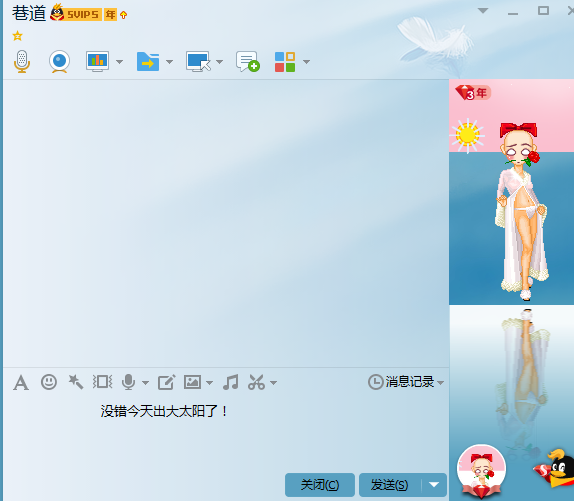Toggle the yellow star favorite icon
The width and height of the screenshot is (574, 501).
click(x=17, y=36)
